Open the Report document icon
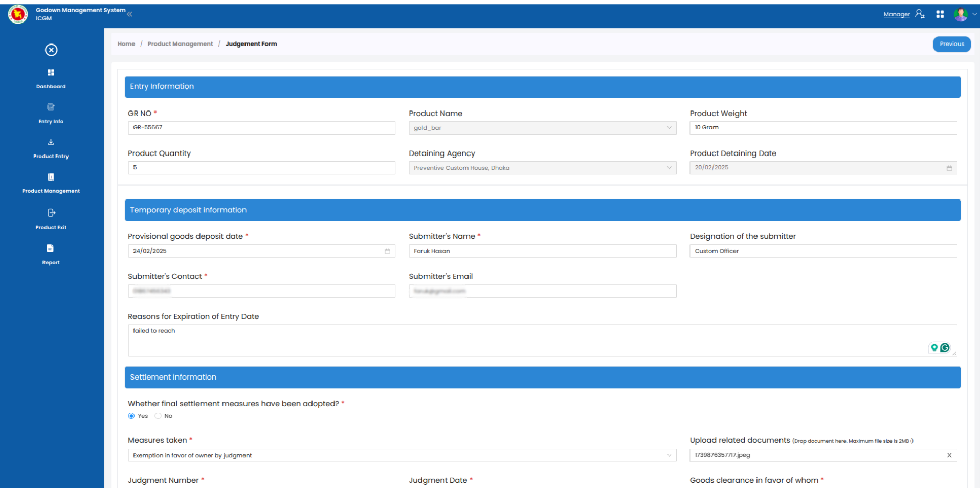Screen dimensions: 980x488 coord(50,248)
